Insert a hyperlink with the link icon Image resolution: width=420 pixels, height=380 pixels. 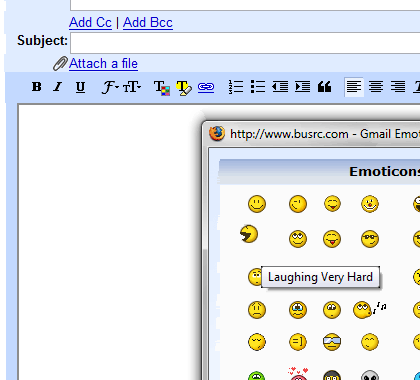(206, 87)
